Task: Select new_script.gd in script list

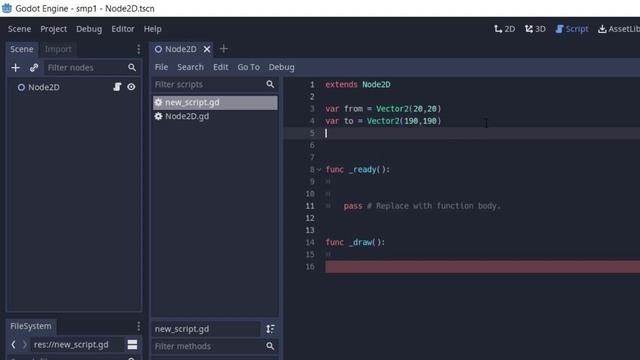Action: (x=215, y=102)
